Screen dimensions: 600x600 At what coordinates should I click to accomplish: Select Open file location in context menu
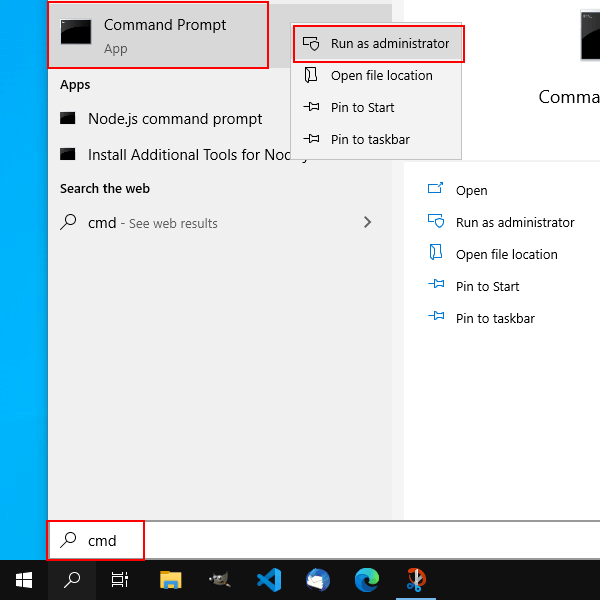pos(377,75)
